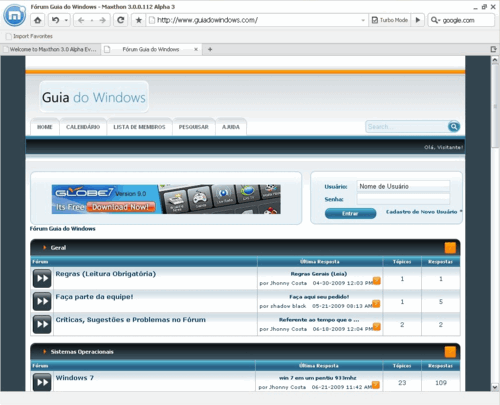Viewport: 500px width, 405px height.
Task: Reload the current page
Action: point(121,20)
